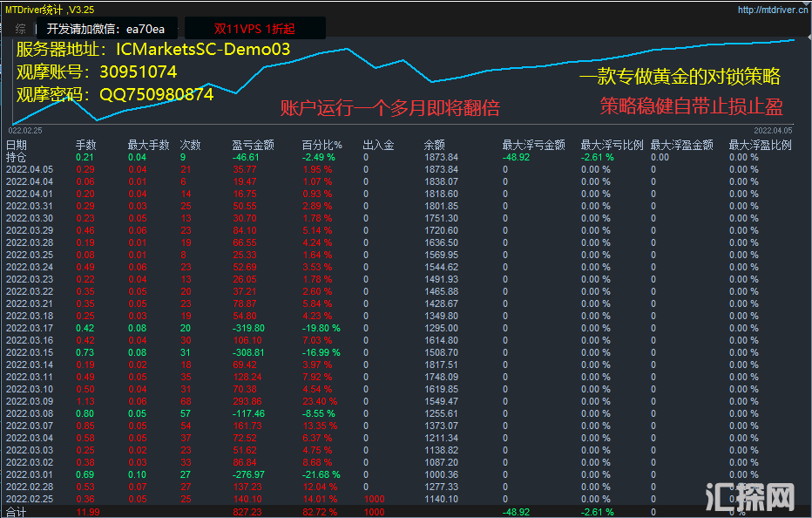Click profit 293.86 in the 2022.03.09 row

point(247,401)
